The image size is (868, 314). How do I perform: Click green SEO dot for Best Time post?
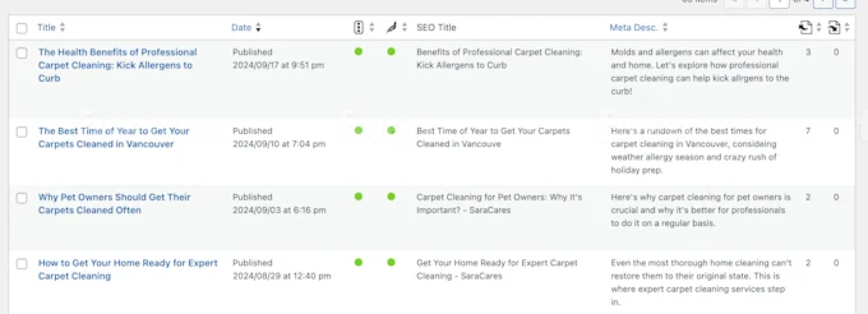click(359, 131)
